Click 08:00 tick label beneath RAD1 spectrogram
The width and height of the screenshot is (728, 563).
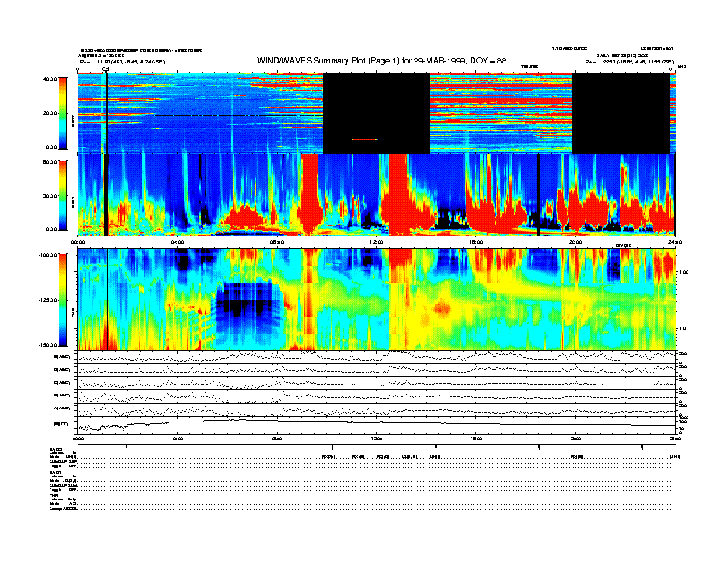coord(277,242)
